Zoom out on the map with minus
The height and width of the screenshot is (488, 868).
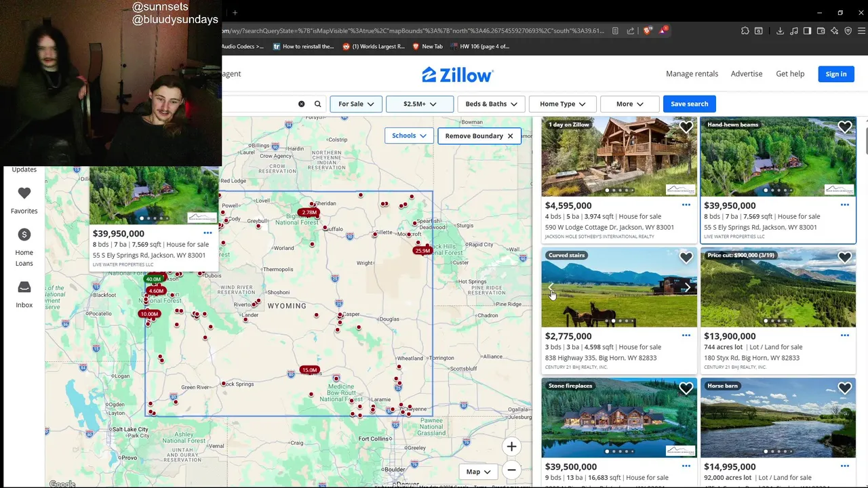pyautogui.click(x=511, y=470)
